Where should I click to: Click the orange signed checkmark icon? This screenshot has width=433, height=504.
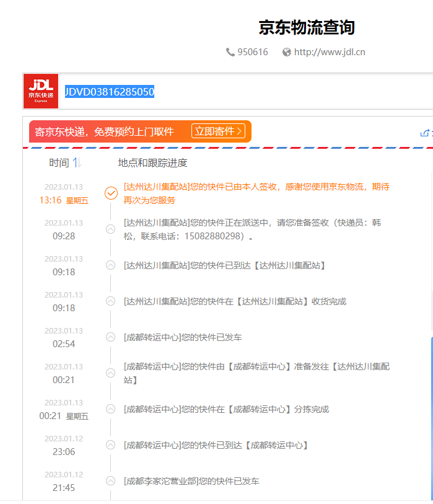click(111, 193)
